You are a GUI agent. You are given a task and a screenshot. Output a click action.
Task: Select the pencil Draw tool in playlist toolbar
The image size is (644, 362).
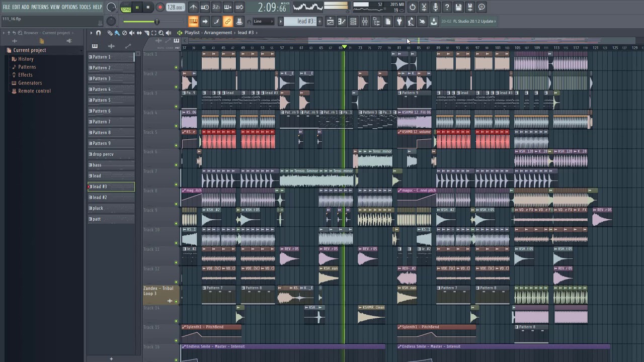pyautogui.click(x=110, y=33)
